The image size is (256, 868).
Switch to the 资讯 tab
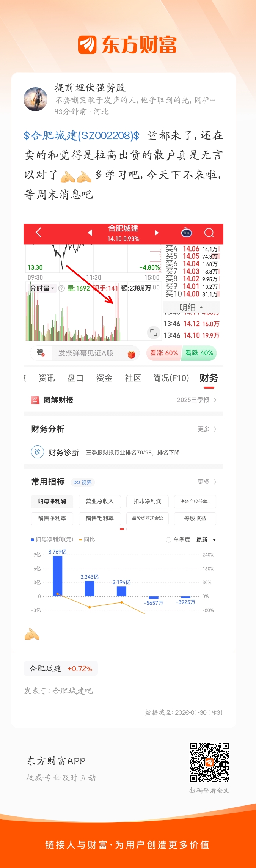[x=47, y=378]
